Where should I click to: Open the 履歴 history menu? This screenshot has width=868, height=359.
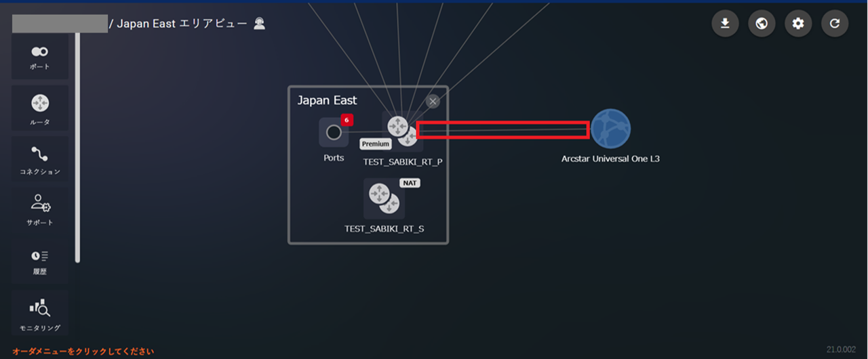40,261
